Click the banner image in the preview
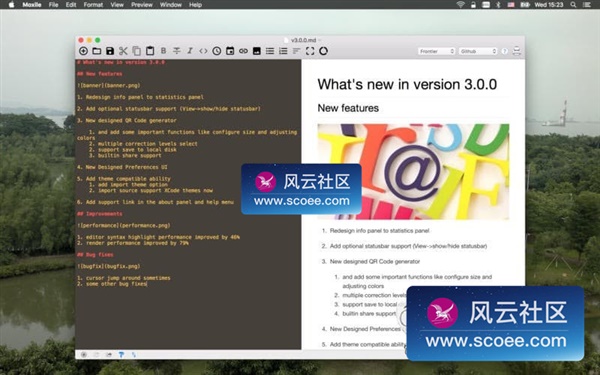The height and width of the screenshot is (375, 600). pos(413,171)
